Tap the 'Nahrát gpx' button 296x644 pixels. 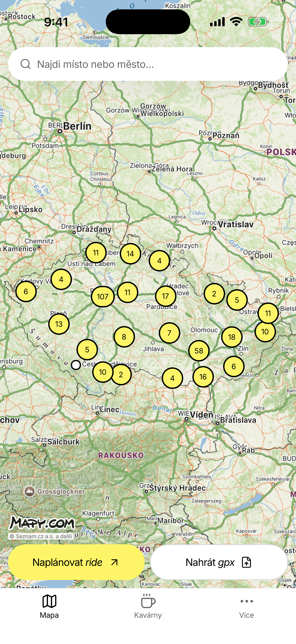[x=219, y=562]
